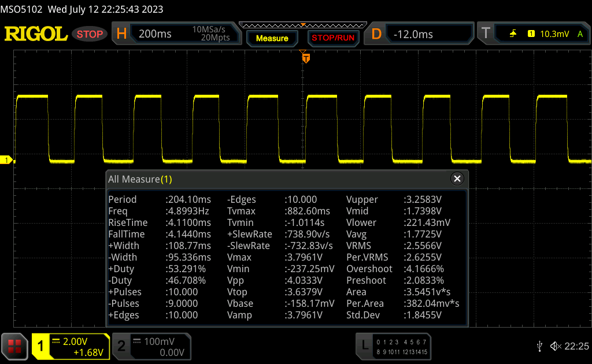The image size is (592, 364).
Task: Click the waveform memory position bar
Action: coord(302,25)
